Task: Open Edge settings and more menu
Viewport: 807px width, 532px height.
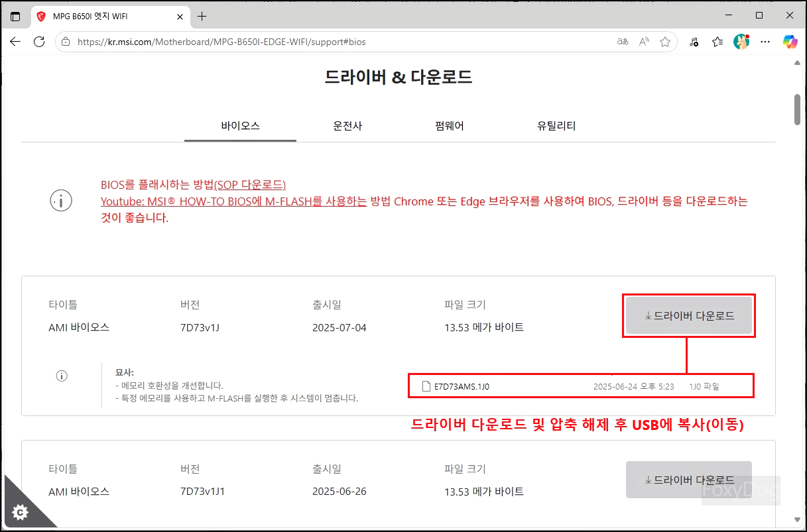Action: point(765,42)
